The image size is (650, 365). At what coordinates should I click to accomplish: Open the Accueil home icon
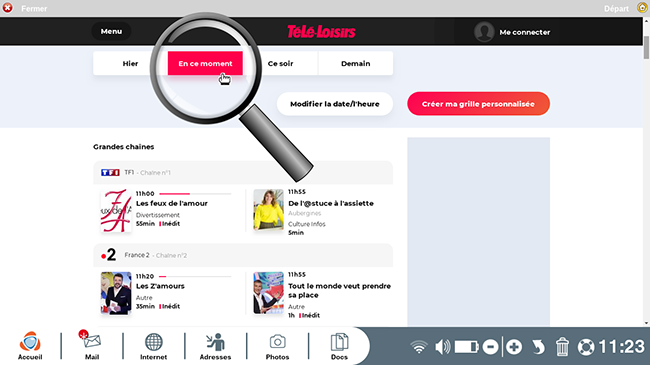tap(30, 346)
